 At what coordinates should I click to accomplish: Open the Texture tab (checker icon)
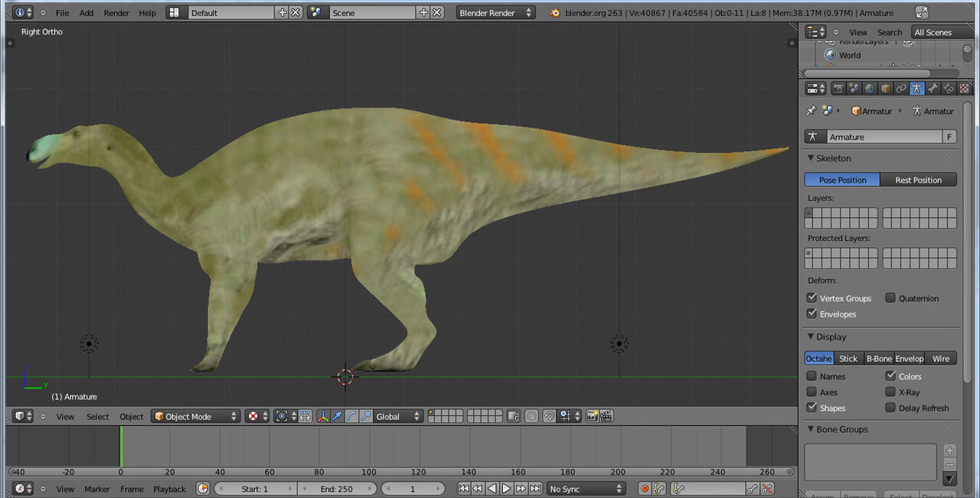coord(964,89)
